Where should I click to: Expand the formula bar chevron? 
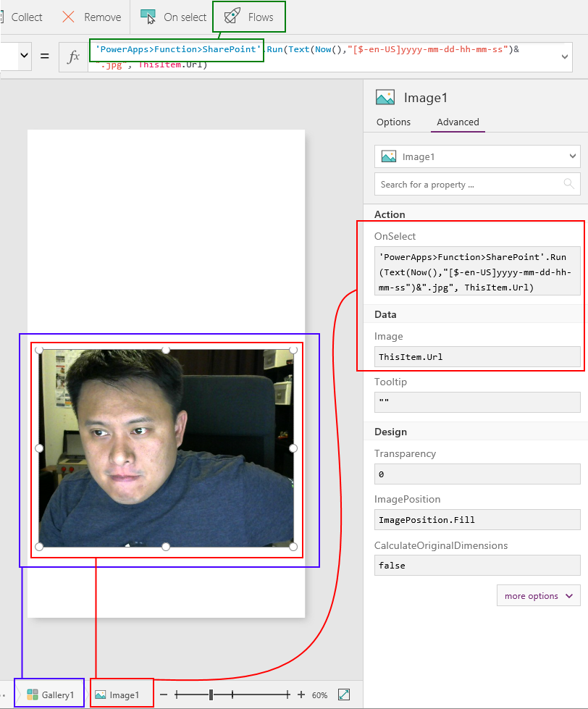click(565, 57)
